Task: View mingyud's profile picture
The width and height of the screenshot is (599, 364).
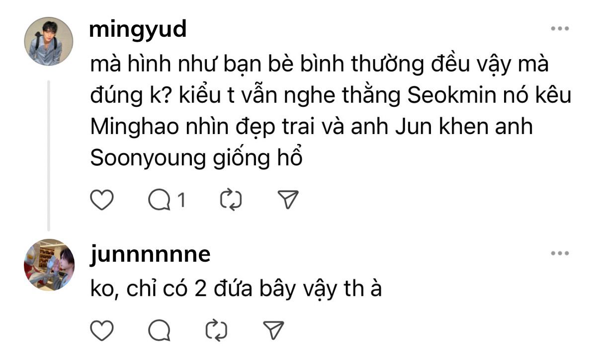Action: (49, 41)
